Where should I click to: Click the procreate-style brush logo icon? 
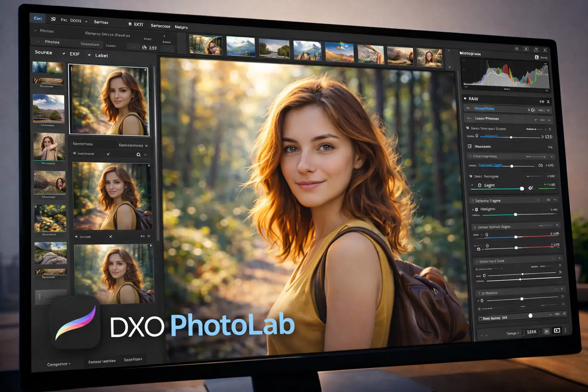pos(75,323)
